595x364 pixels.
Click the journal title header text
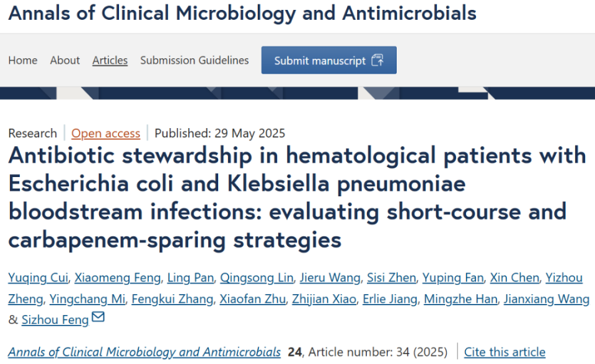(x=242, y=12)
